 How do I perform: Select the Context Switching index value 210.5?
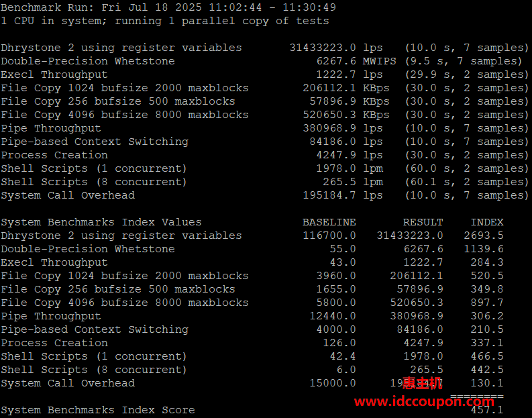(487, 329)
